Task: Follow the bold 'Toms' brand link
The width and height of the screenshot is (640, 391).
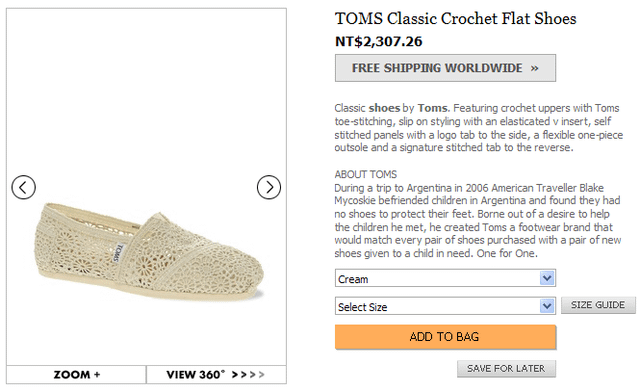Action: 432,108
